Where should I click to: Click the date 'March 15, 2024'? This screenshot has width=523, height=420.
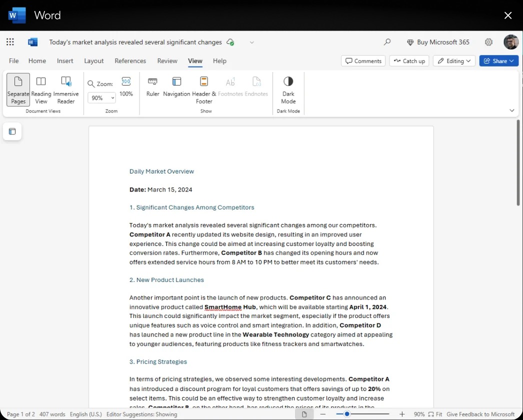click(x=170, y=189)
